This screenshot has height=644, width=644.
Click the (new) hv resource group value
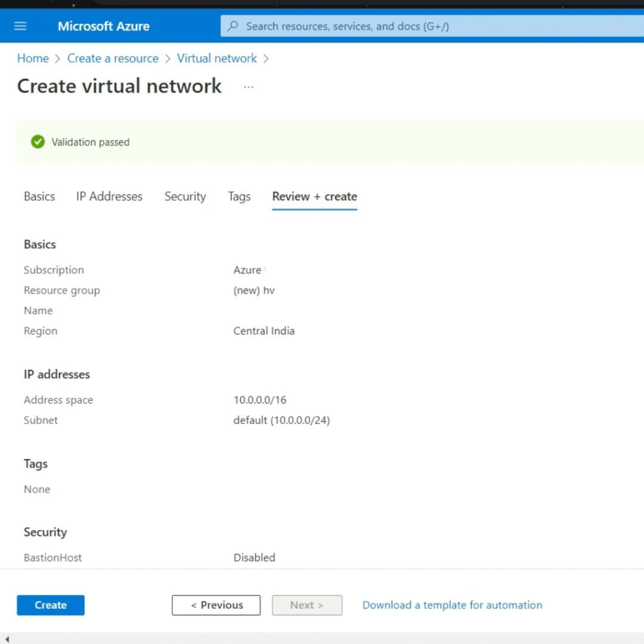(254, 291)
